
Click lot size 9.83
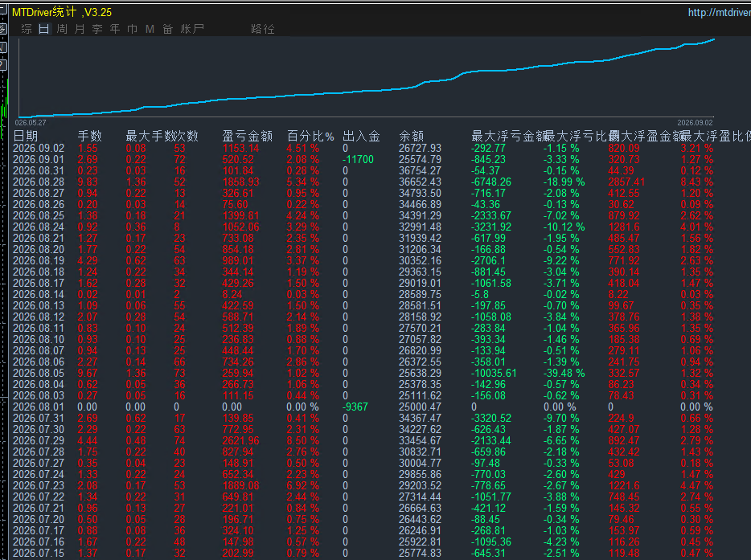coord(88,182)
